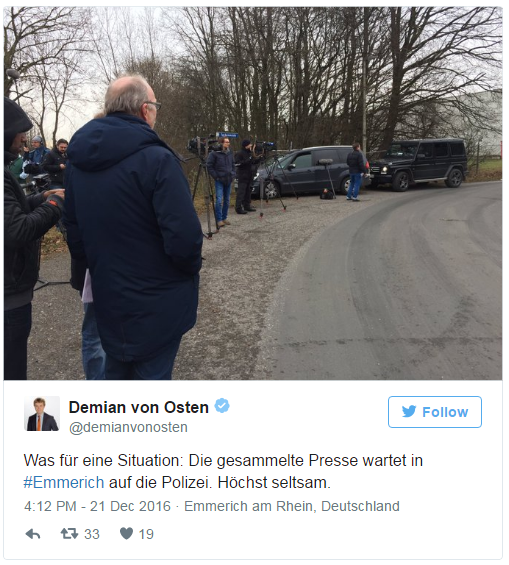Viewport: 509px width, 565px height.
Task: Click the like count 19
Action: 146,534
